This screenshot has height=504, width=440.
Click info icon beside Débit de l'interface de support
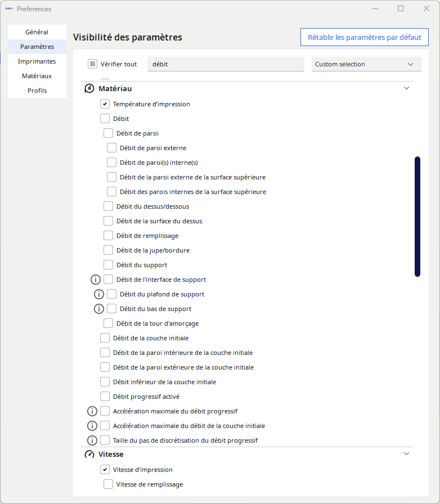[x=96, y=280]
